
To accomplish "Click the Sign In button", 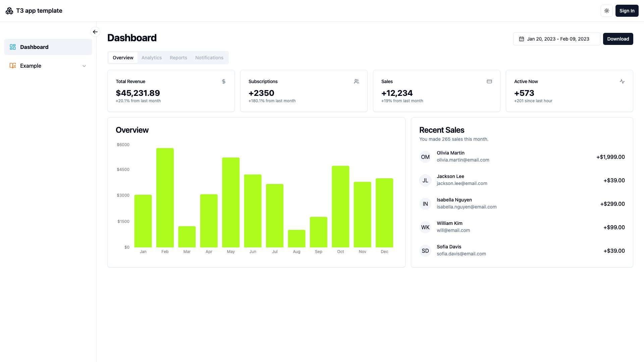I will [x=627, y=10].
